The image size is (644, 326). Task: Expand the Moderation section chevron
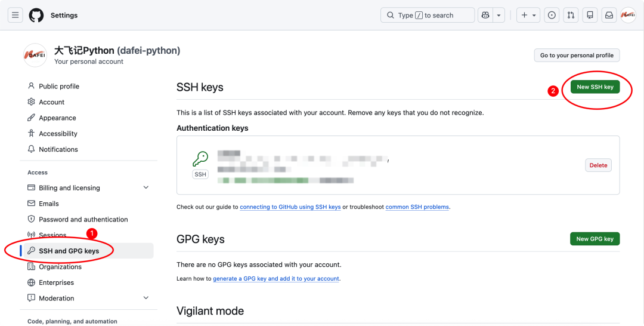click(x=146, y=298)
